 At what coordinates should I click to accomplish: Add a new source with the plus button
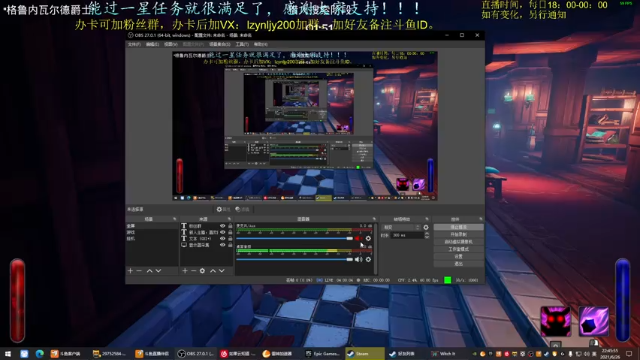pos(185,271)
